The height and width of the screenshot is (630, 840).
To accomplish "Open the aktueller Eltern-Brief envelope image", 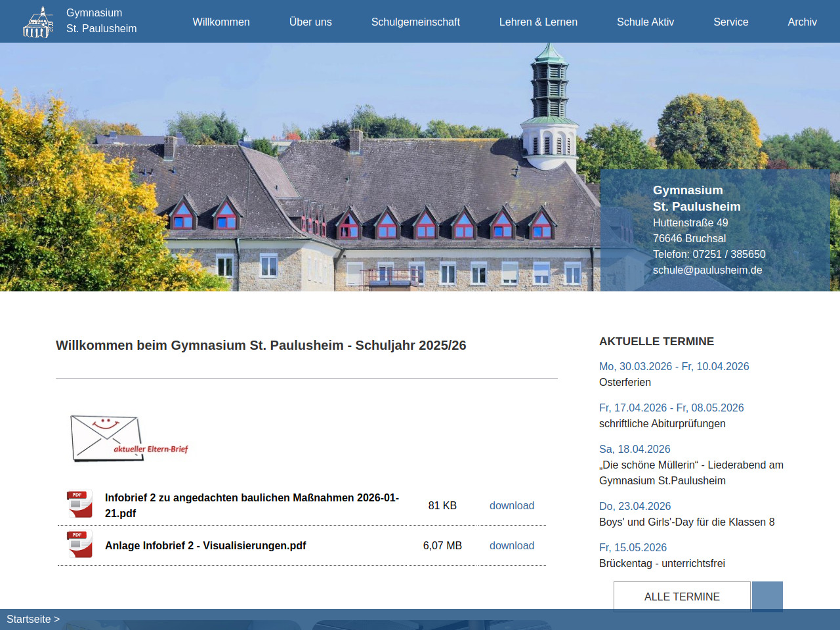I will tap(129, 438).
